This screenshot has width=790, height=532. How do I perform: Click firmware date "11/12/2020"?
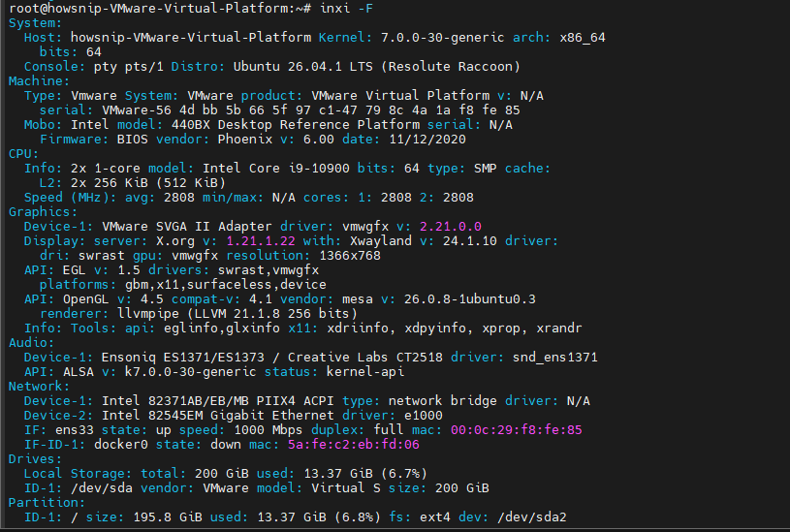tap(427, 139)
